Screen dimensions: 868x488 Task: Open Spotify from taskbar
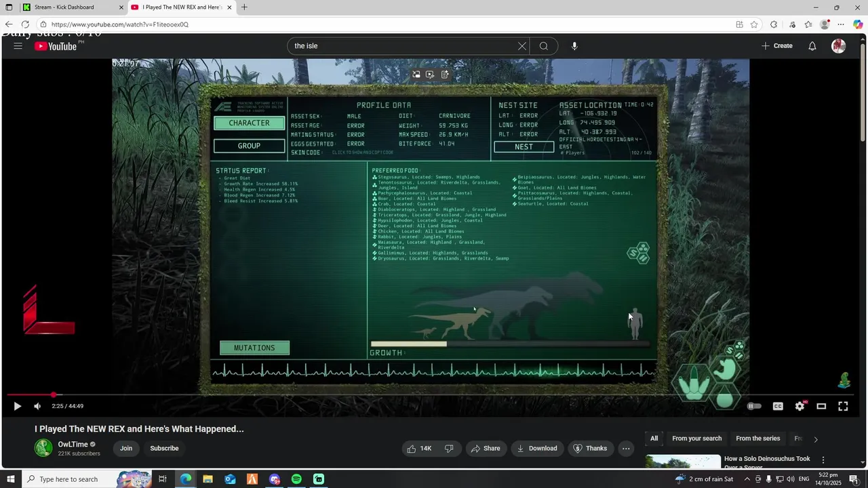tap(296, 479)
